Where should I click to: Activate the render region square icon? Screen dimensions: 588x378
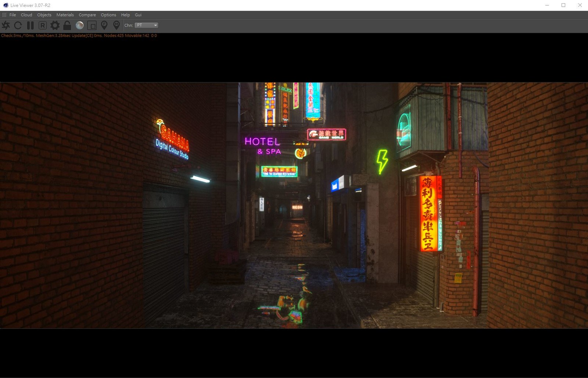[92, 25]
